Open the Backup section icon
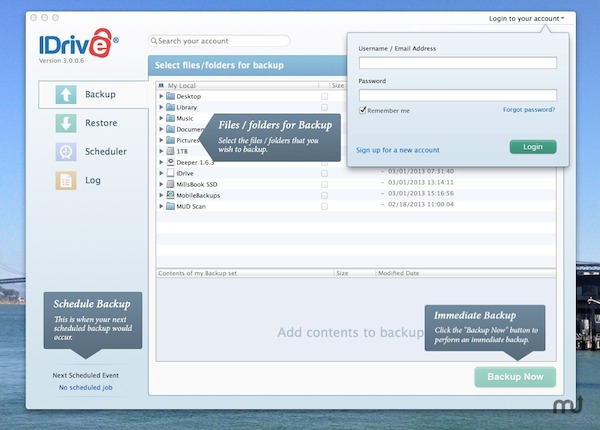 click(x=66, y=94)
